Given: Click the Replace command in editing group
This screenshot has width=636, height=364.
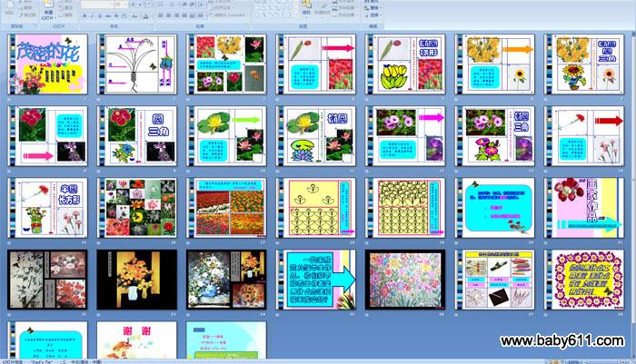Looking at the screenshot, I should [373, 7].
